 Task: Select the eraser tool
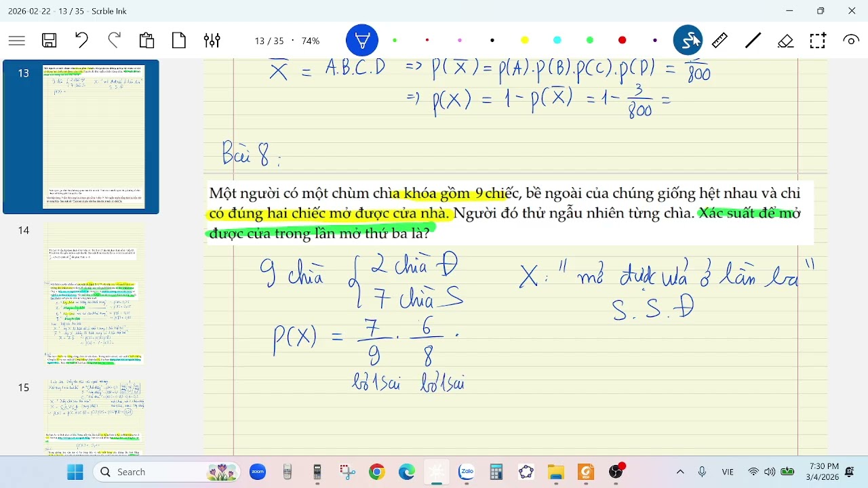click(x=785, y=41)
